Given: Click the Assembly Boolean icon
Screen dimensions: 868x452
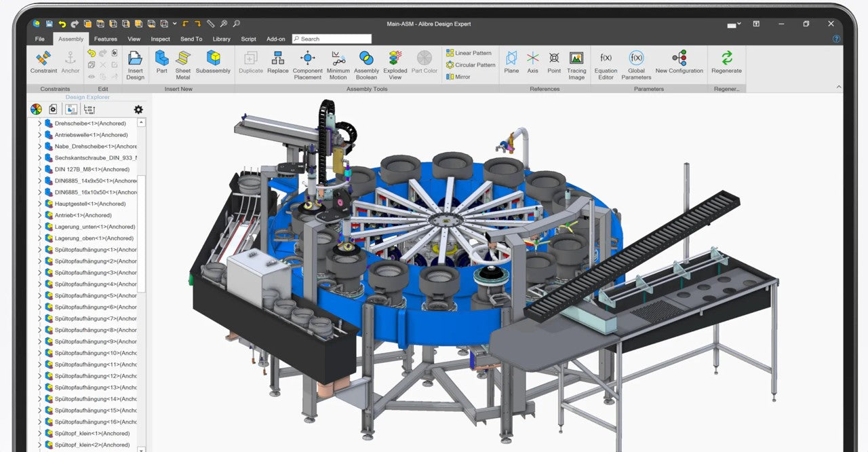Looking at the screenshot, I should [366, 64].
